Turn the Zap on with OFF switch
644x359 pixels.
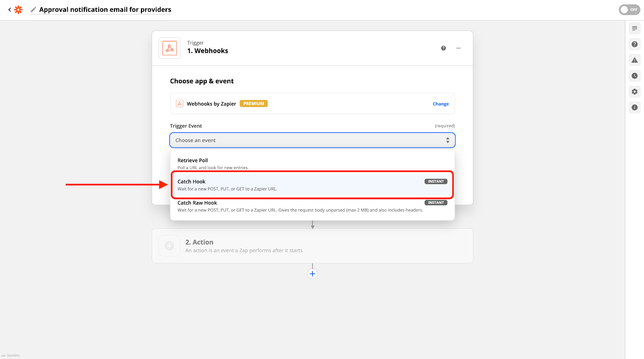pyautogui.click(x=630, y=10)
